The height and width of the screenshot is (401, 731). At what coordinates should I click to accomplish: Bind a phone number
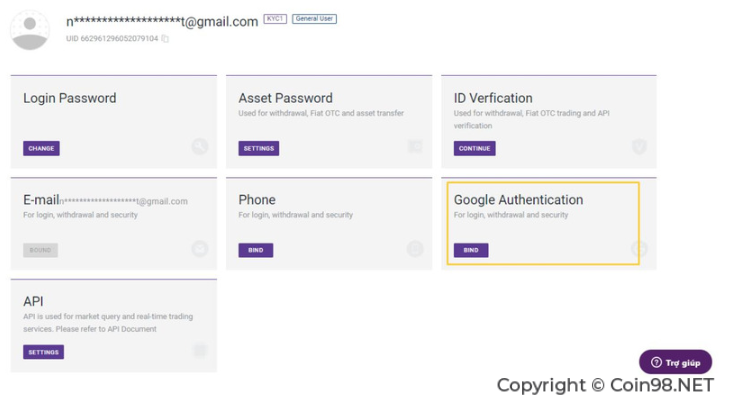(x=256, y=250)
